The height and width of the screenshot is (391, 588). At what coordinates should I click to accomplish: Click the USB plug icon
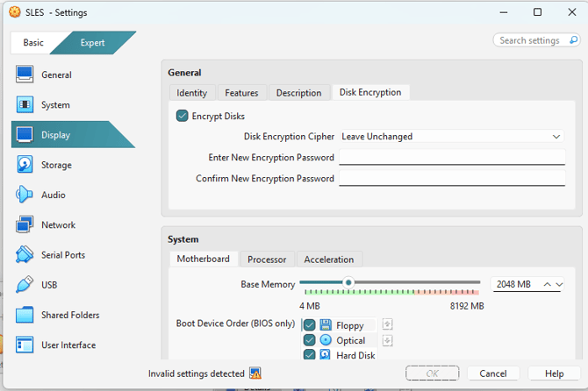click(25, 285)
